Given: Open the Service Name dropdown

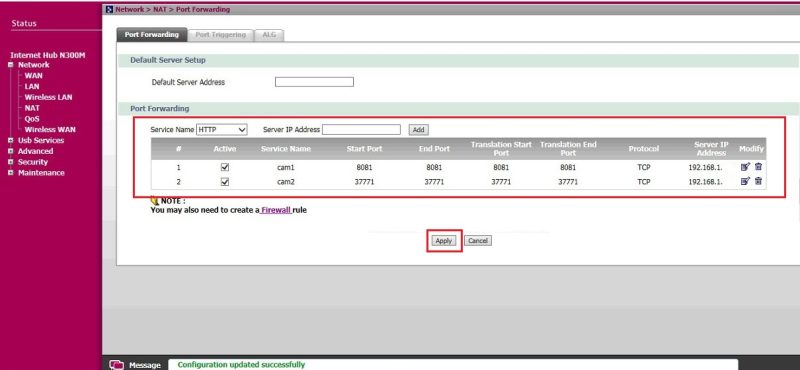Looking at the screenshot, I should point(222,130).
